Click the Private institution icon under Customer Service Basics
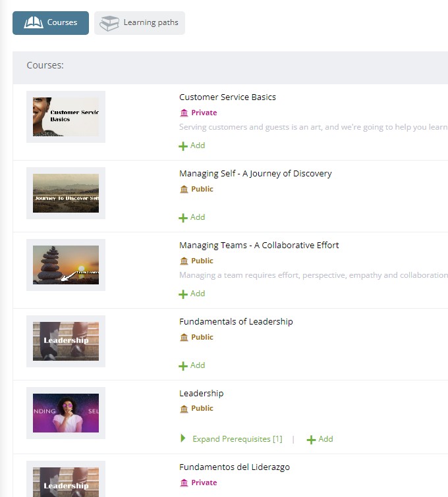448x497 pixels. (x=184, y=113)
